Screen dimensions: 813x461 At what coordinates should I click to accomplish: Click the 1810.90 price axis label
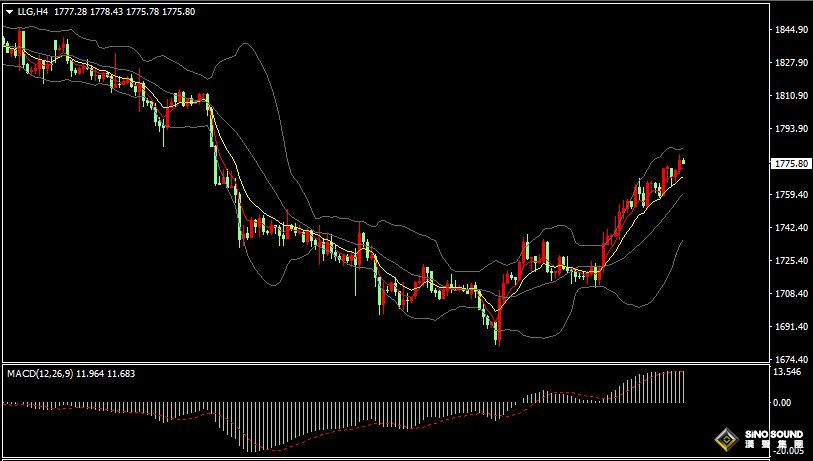[792, 96]
